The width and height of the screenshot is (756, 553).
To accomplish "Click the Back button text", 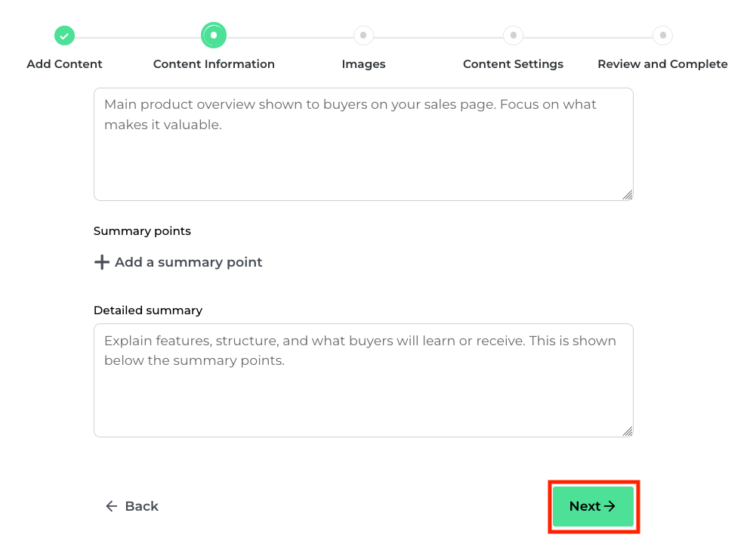I will tap(141, 506).
